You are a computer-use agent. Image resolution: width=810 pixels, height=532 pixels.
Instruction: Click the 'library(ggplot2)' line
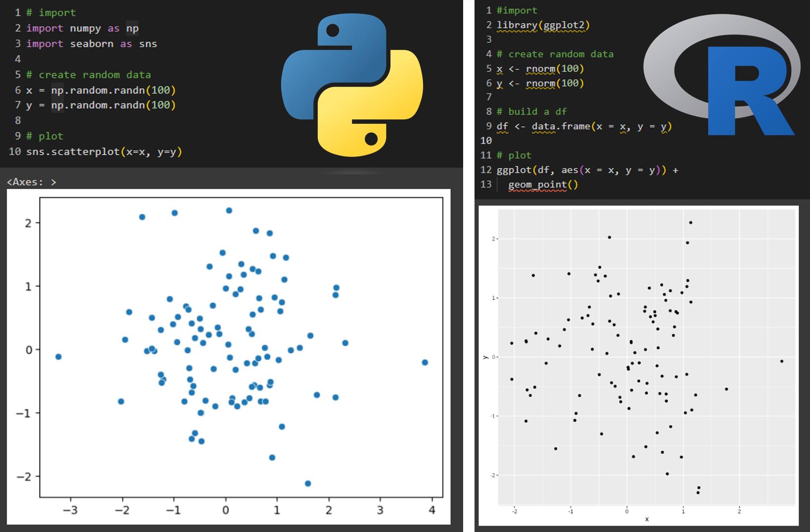[543, 25]
